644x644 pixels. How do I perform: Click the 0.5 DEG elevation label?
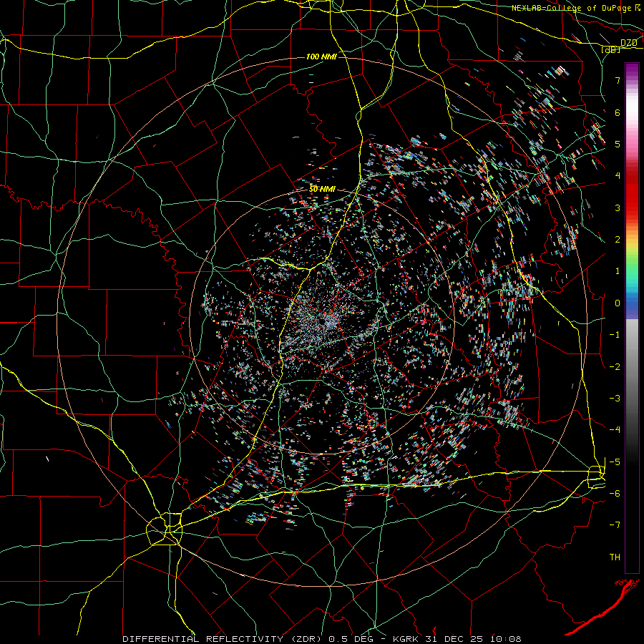[353, 639]
